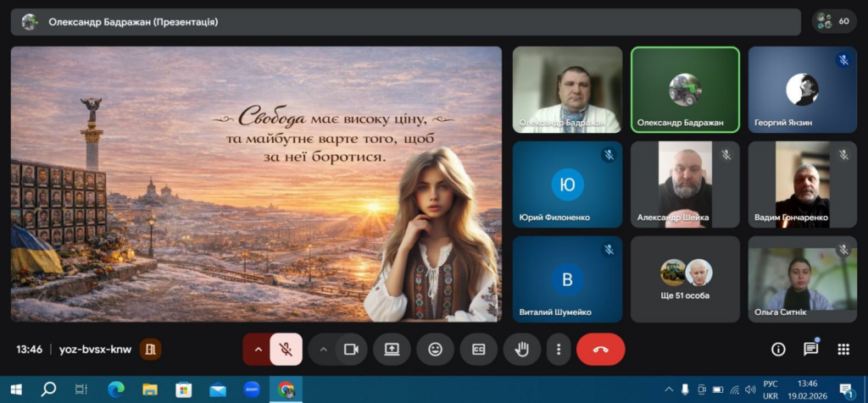Screen dimensions: 868x403
Task: Click the presented slide with the Ukrainian quote
Action: click(x=256, y=184)
